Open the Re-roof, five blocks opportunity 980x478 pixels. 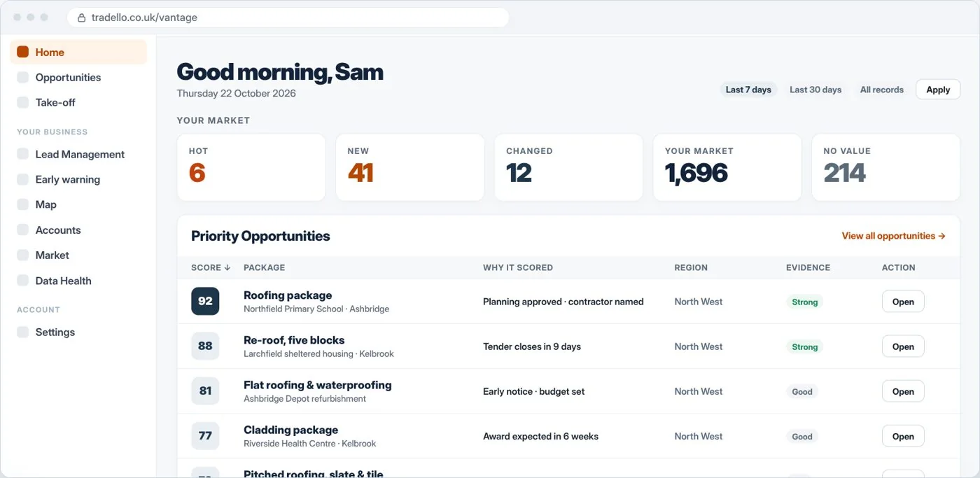903,346
